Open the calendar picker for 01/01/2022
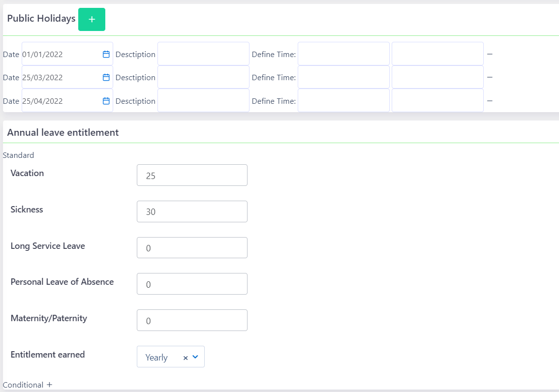559x392 pixels. 106,54
